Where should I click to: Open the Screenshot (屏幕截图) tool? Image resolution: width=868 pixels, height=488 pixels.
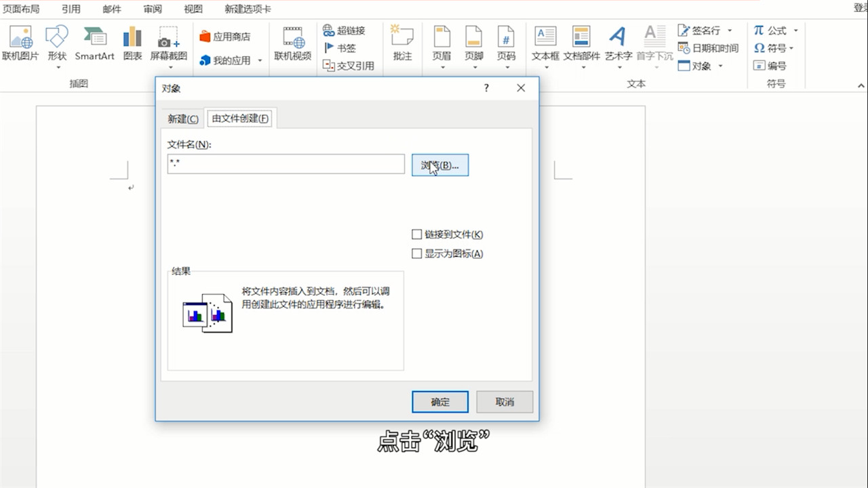pyautogui.click(x=169, y=43)
